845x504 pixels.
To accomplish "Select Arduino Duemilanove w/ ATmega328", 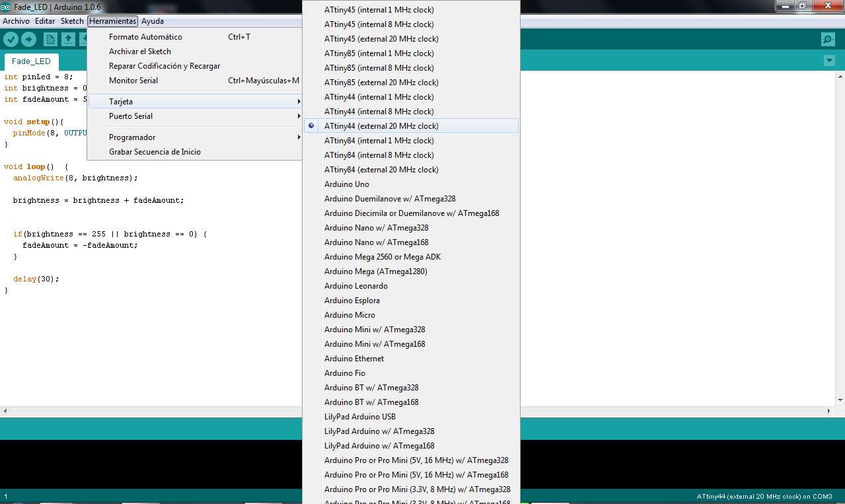I will (x=411, y=199).
